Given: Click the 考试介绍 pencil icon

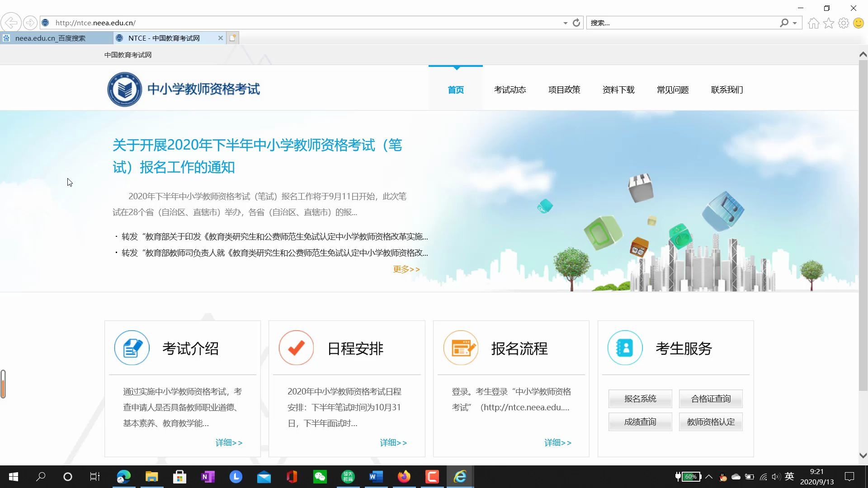Looking at the screenshot, I should pos(132,348).
